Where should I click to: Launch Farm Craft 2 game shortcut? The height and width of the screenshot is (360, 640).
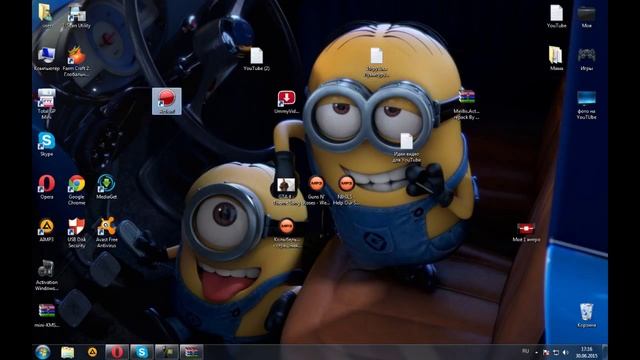[x=77, y=61]
